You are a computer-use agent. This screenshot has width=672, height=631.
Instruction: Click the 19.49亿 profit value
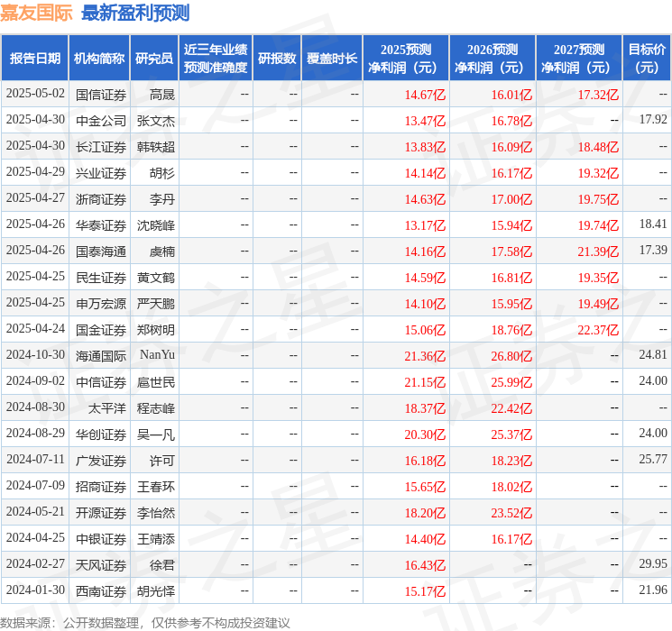pos(598,304)
